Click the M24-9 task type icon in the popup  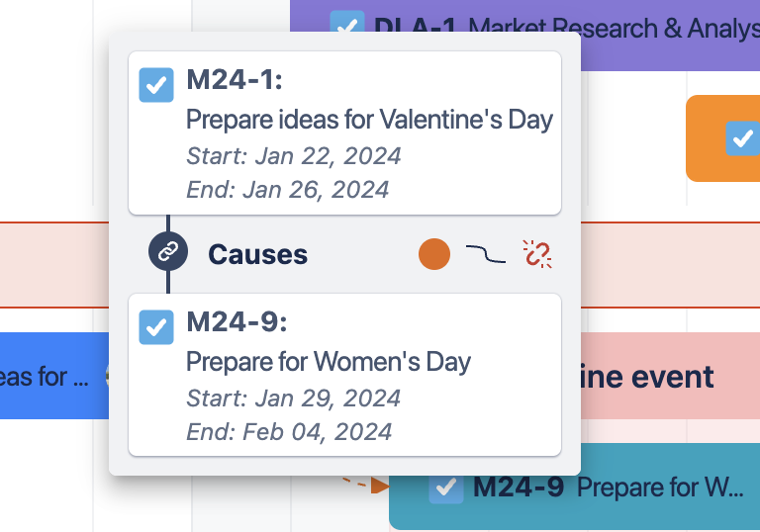(x=156, y=326)
